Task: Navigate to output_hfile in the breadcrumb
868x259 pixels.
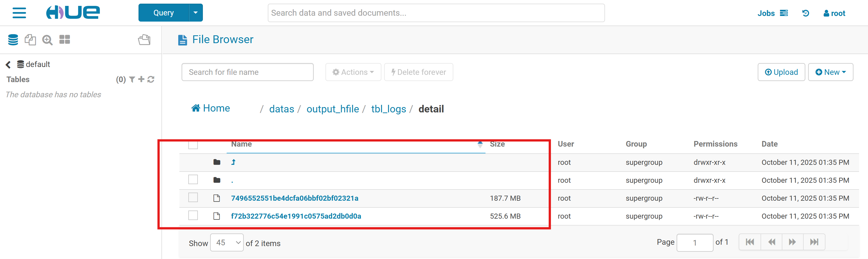Action: pos(333,109)
